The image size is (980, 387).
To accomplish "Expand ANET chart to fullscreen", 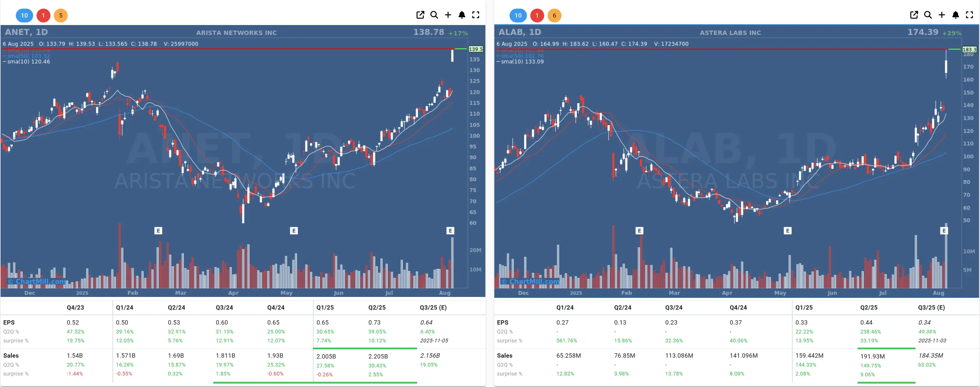I will click(476, 15).
